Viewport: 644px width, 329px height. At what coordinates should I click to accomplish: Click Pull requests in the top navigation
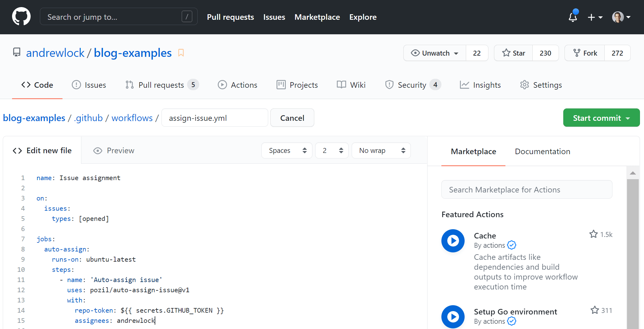[x=230, y=17]
